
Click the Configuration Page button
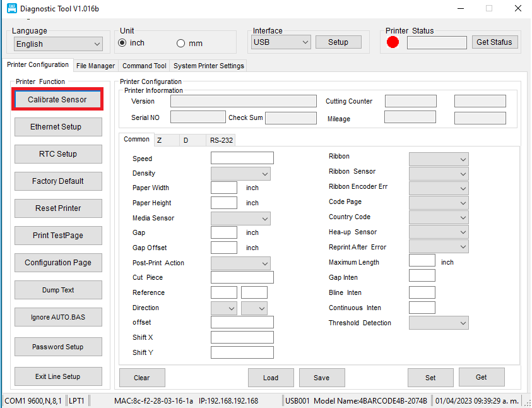click(58, 263)
